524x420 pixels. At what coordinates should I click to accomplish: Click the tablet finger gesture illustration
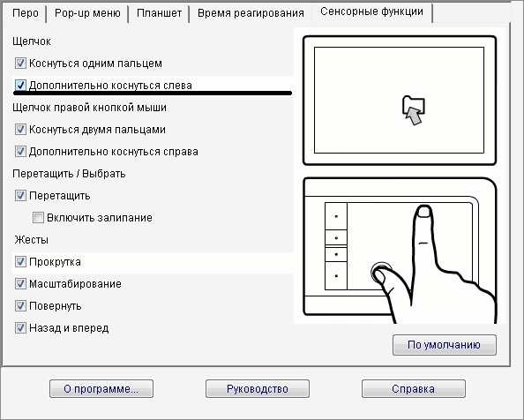tap(400, 250)
